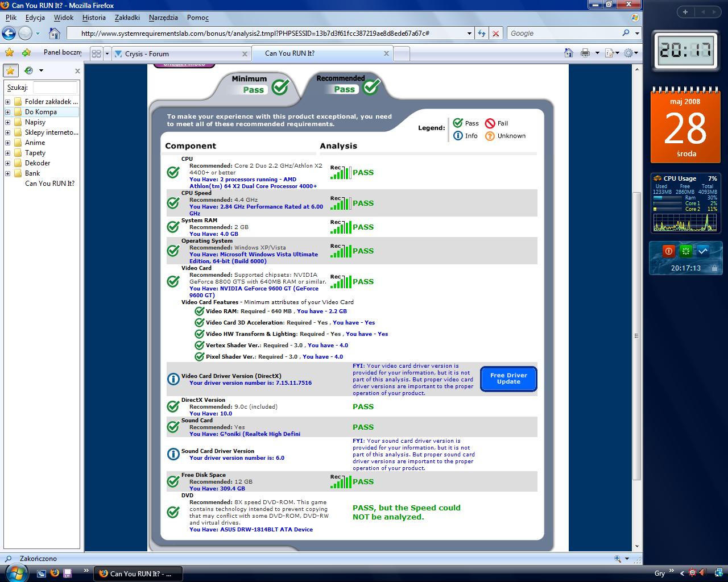Run search with the magnifier icon
This screenshot has height=582, width=728.
pyautogui.click(x=626, y=33)
